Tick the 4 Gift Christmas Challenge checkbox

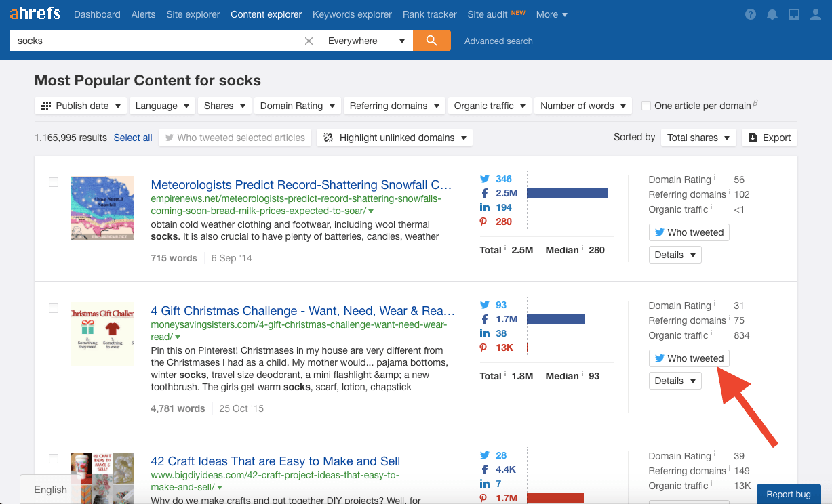pos(54,308)
